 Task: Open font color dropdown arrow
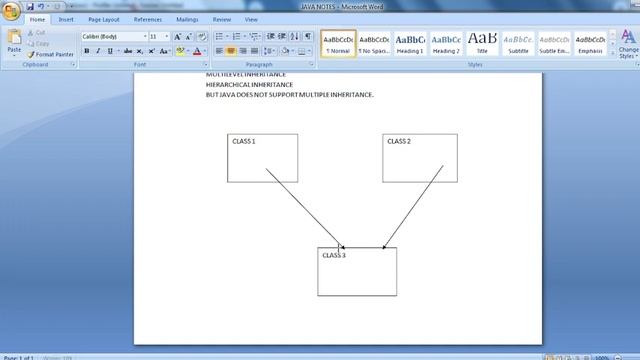205,51
